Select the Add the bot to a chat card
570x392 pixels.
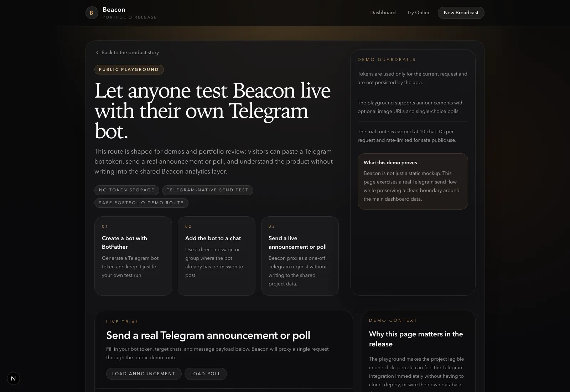[217, 256]
